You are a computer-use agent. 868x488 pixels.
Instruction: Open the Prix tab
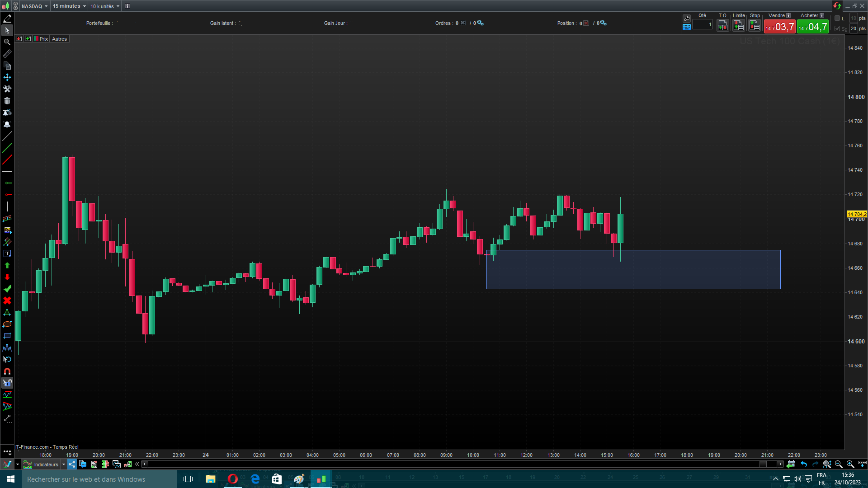pyautogui.click(x=43, y=39)
